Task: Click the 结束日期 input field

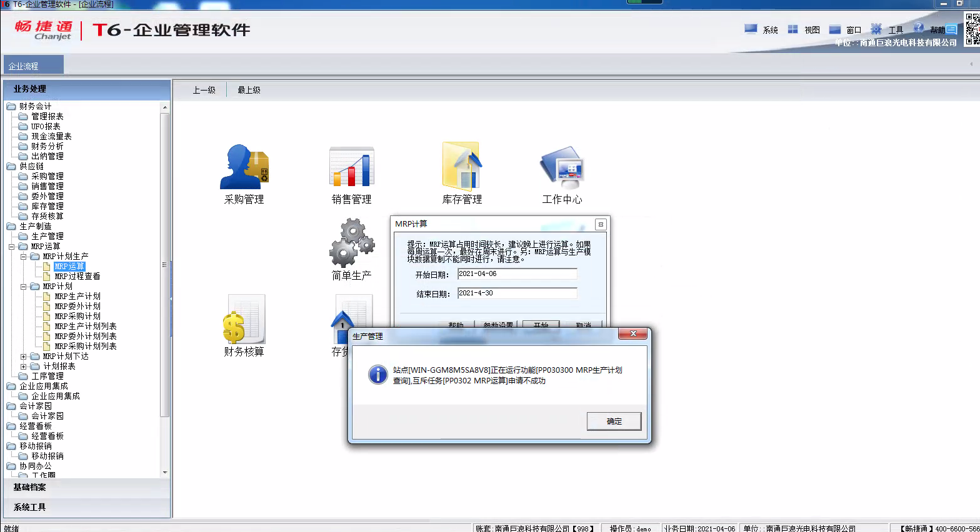Action: [x=517, y=293]
